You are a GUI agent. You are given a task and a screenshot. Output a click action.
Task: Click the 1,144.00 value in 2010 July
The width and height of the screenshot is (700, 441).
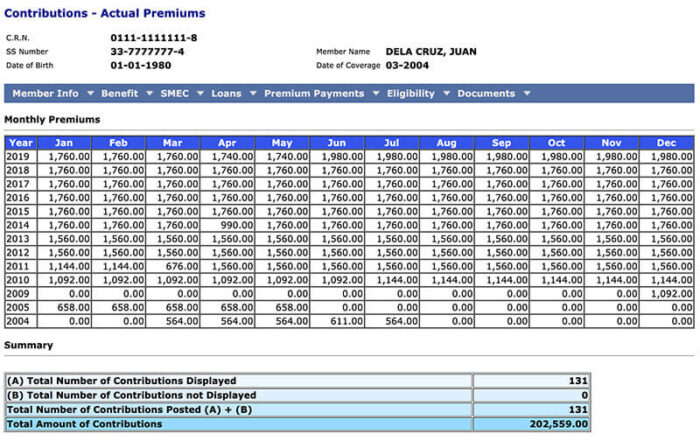[x=397, y=280]
